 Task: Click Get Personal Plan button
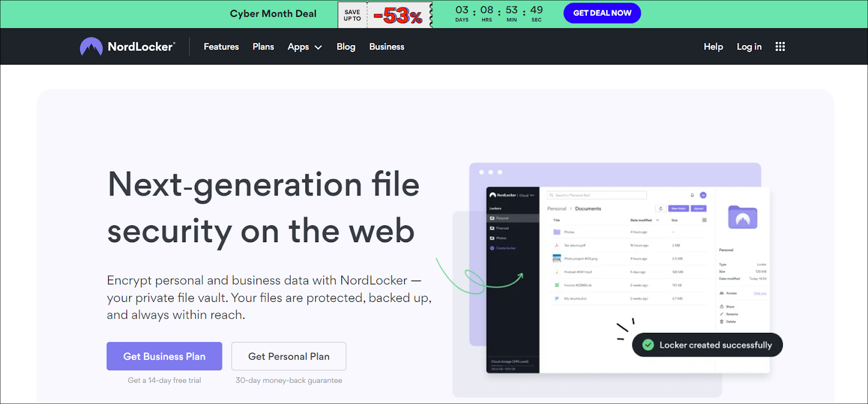tap(289, 356)
